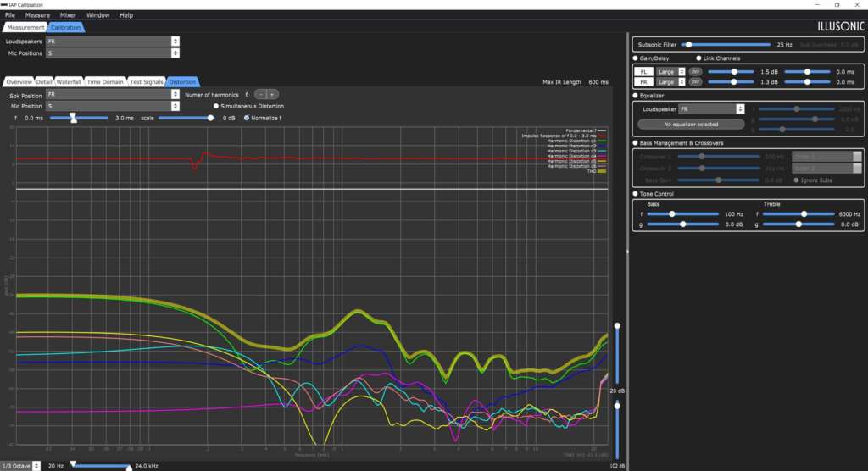
Task: Toggle the Normalize f option
Action: click(247, 118)
